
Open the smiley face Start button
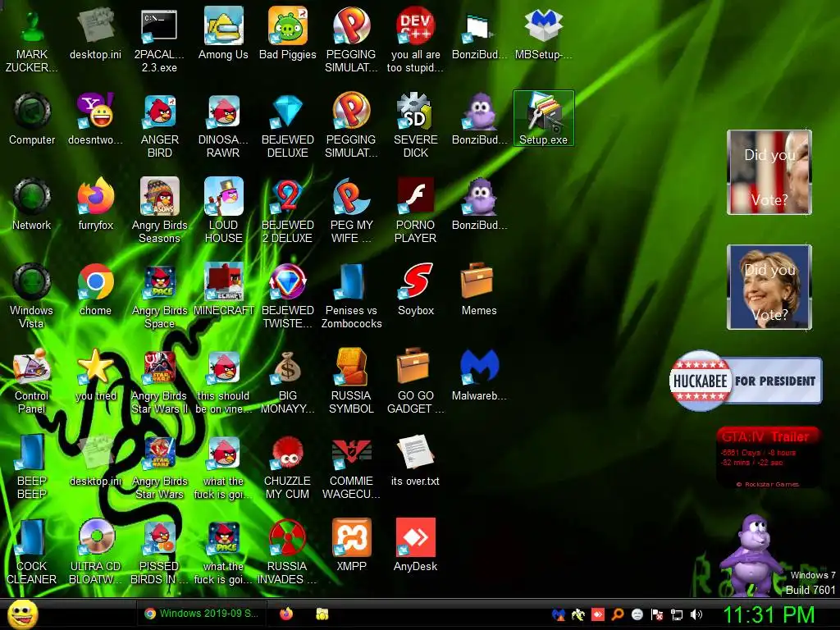coord(22,614)
